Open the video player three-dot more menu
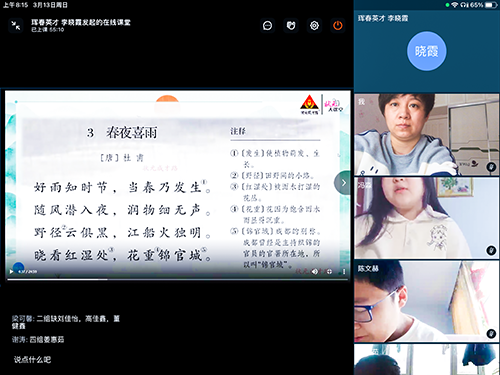 point(344,272)
